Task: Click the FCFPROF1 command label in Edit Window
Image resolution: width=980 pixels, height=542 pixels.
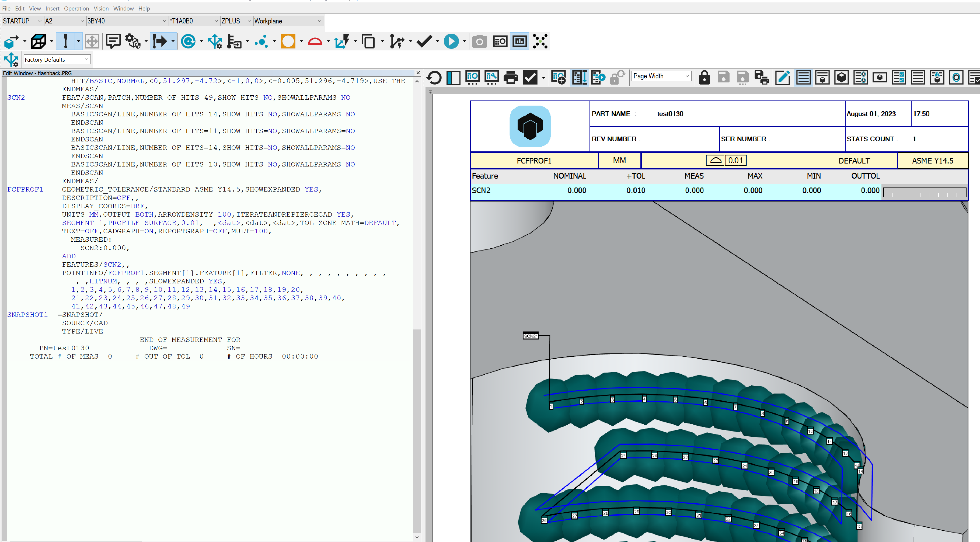Action: coord(25,189)
